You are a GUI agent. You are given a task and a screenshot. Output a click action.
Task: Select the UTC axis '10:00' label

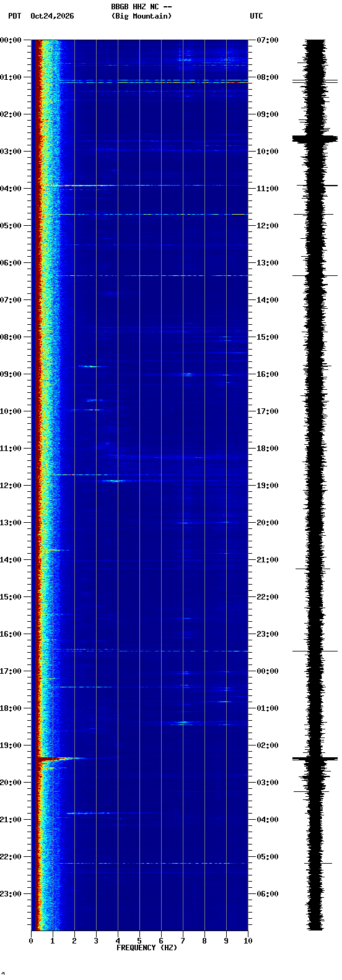[268, 152]
